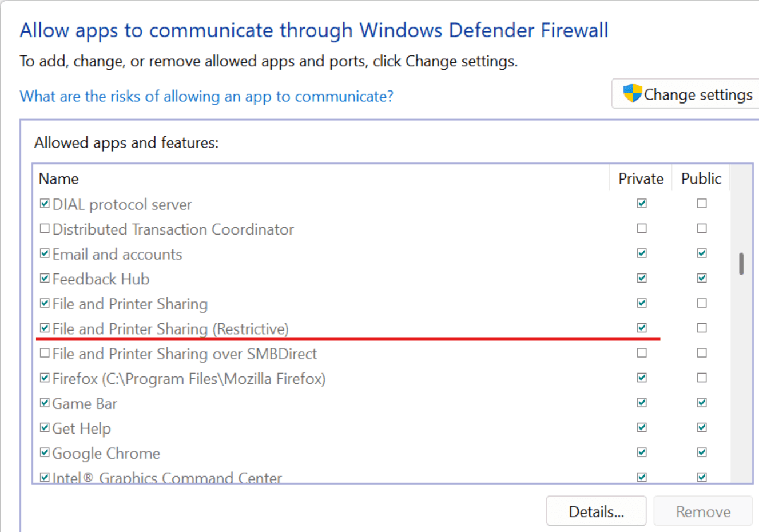This screenshot has width=759, height=532.
Task: Enable Public for File and Printer Sharing (Restrictive)
Action: point(702,328)
